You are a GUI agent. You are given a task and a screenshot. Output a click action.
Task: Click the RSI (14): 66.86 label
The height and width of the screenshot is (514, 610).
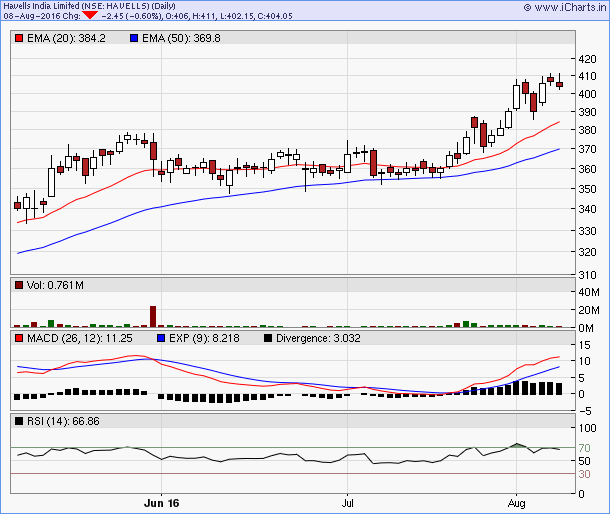tap(63, 421)
